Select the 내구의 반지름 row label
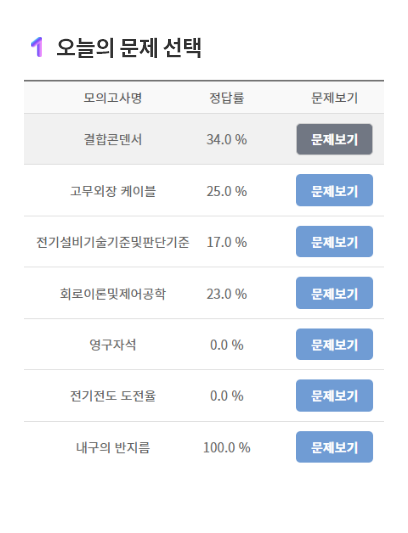The height and width of the screenshot is (533, 408). 113,447
